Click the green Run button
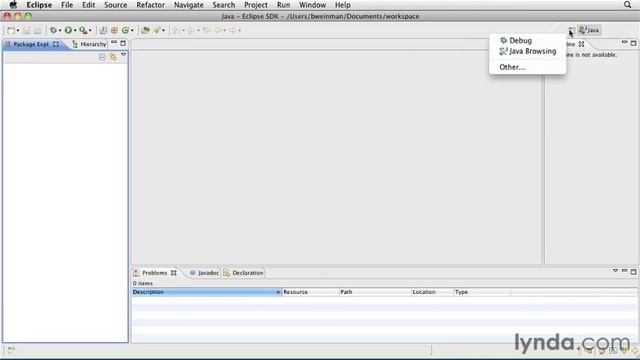This screenshot has width=640, height=360. [68, 30]
